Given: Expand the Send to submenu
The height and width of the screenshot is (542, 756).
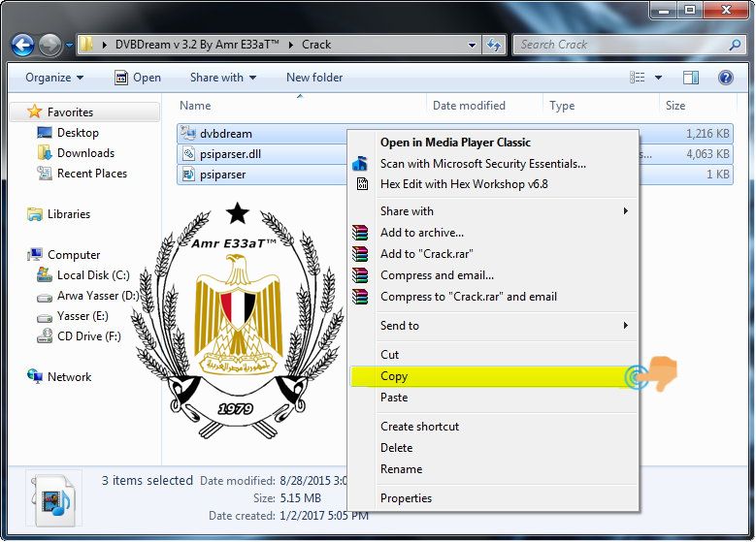Looking at the screenshot, I should [x=494, y=326].
